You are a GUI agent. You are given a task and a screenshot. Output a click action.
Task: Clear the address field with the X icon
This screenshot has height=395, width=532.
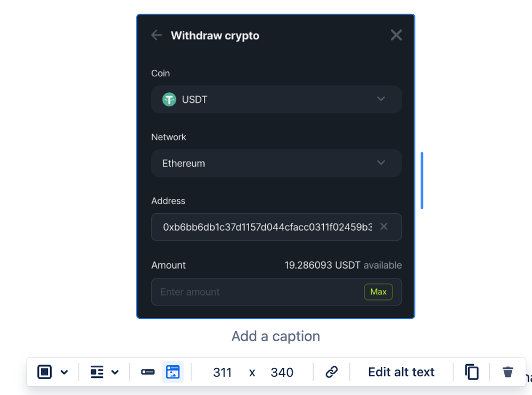pos(383,227)
